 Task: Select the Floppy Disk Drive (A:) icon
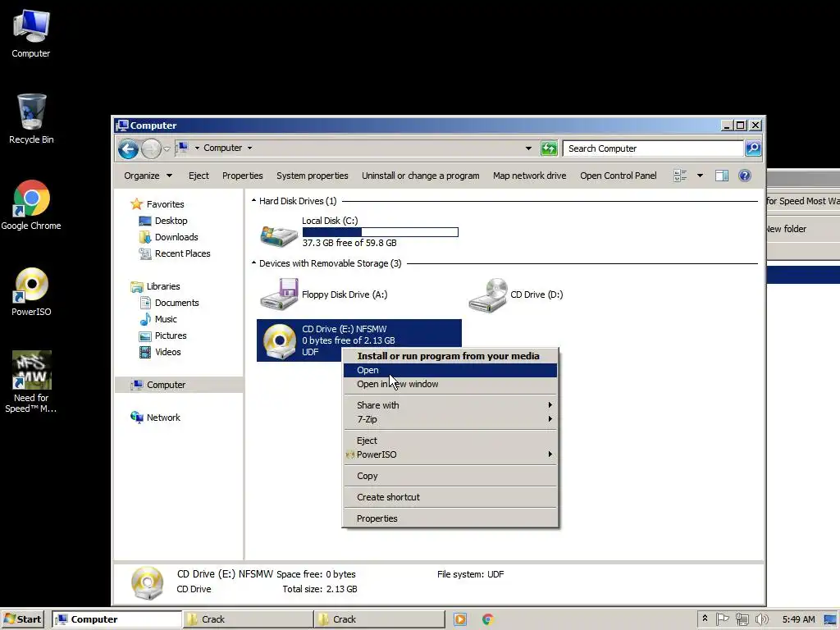pyautogui.click(x=279, y=294)
